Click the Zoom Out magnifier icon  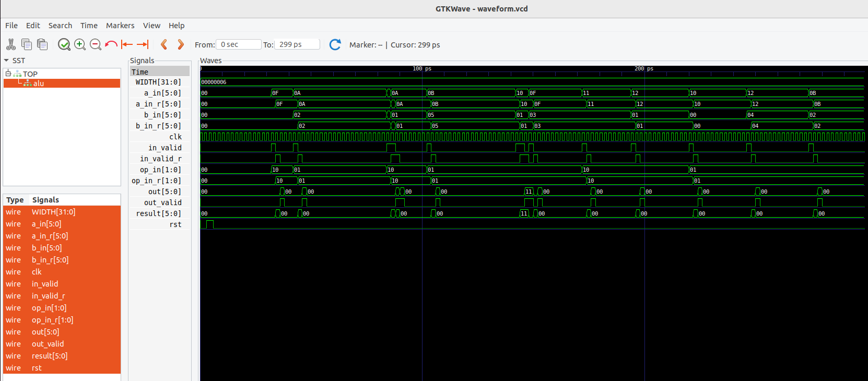(x=96, y=44)
